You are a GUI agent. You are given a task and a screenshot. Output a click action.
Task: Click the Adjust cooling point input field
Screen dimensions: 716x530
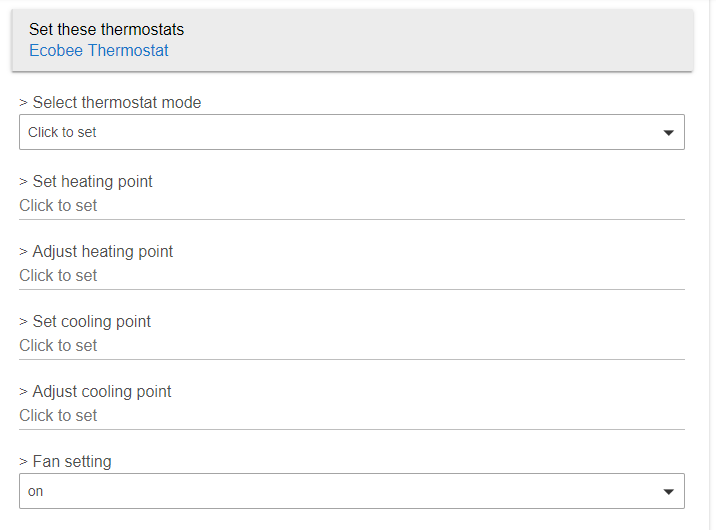[x=351, y=417]
